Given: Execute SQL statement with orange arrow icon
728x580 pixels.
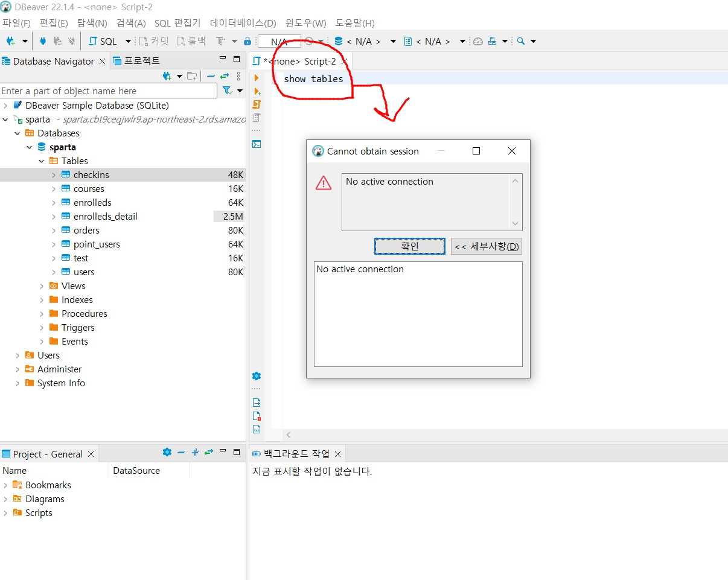Looking at the screenshot, I should 257,78.
